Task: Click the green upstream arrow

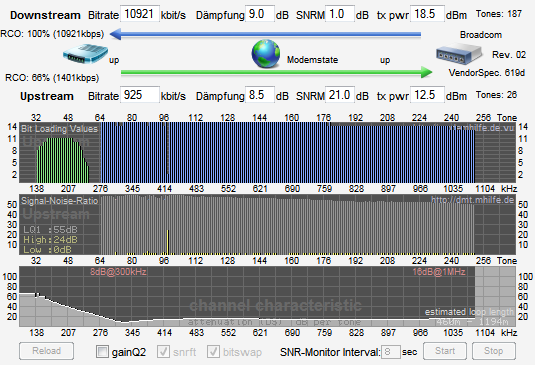Action: point(277,72)
